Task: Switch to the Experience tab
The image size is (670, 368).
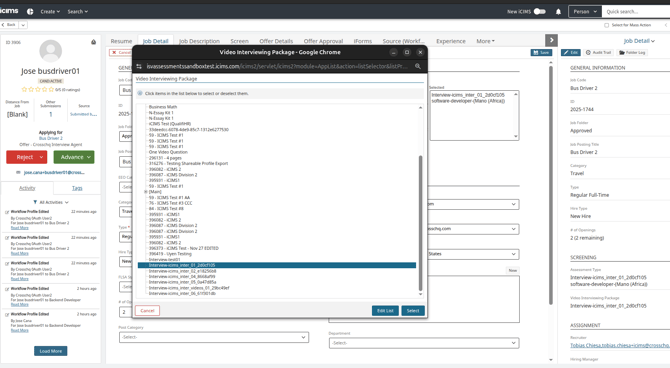Action: 451,41
